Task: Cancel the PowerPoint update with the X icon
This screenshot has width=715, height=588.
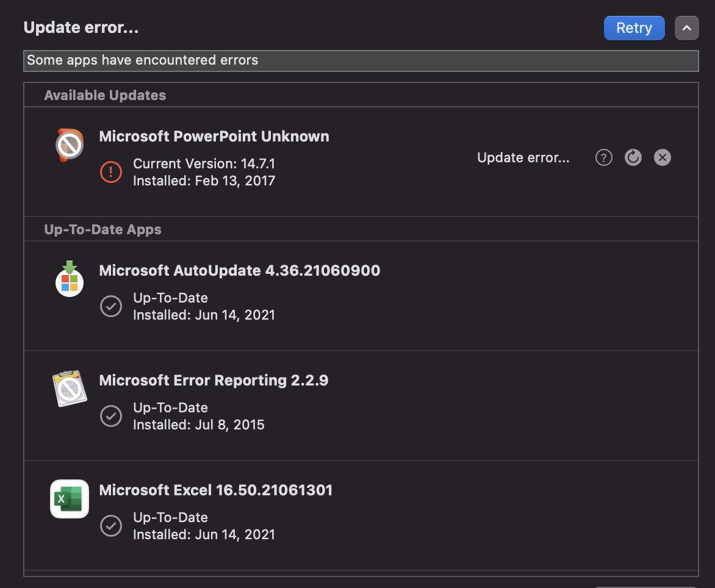Action: (x=662, y=157)
